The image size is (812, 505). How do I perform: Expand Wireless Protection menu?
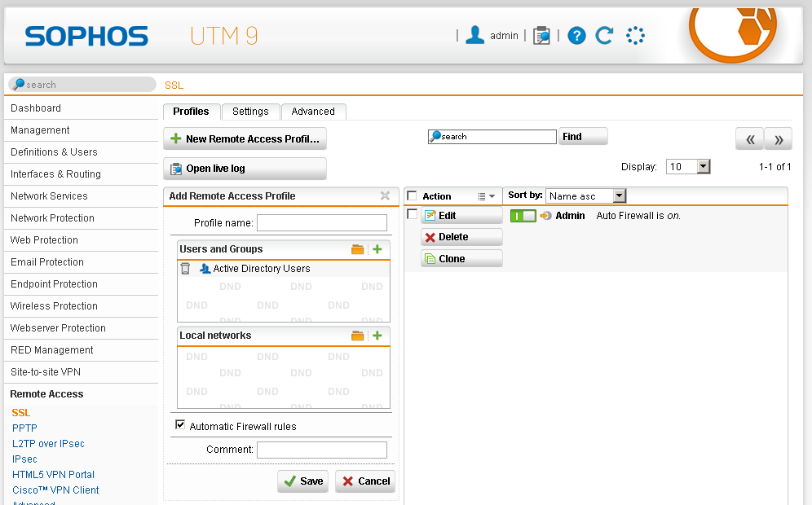click(81, 306)
